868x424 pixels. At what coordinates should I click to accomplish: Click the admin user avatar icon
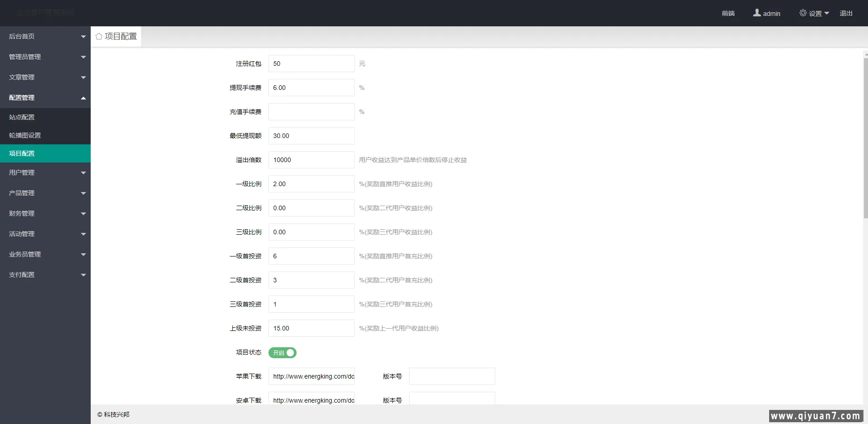(x=756, y=13)
